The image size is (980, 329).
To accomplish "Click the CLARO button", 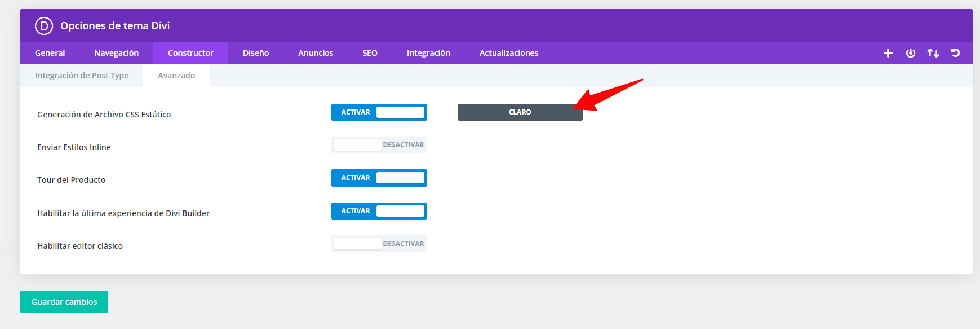I will coord(520,112).
